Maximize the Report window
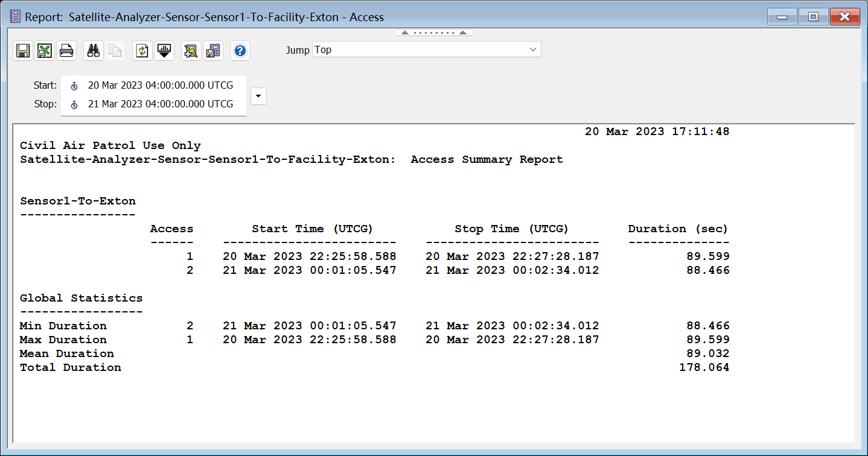Screen dimensions: 868x456 (813, 17)
